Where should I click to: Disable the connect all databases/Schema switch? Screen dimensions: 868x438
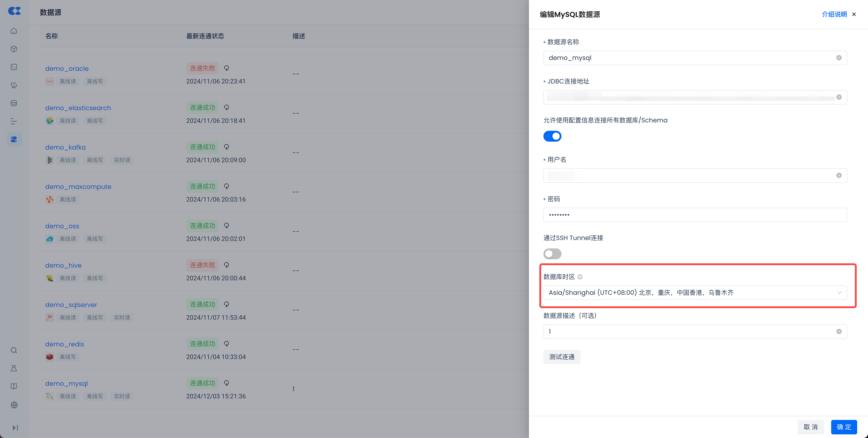tap(552, 136)
